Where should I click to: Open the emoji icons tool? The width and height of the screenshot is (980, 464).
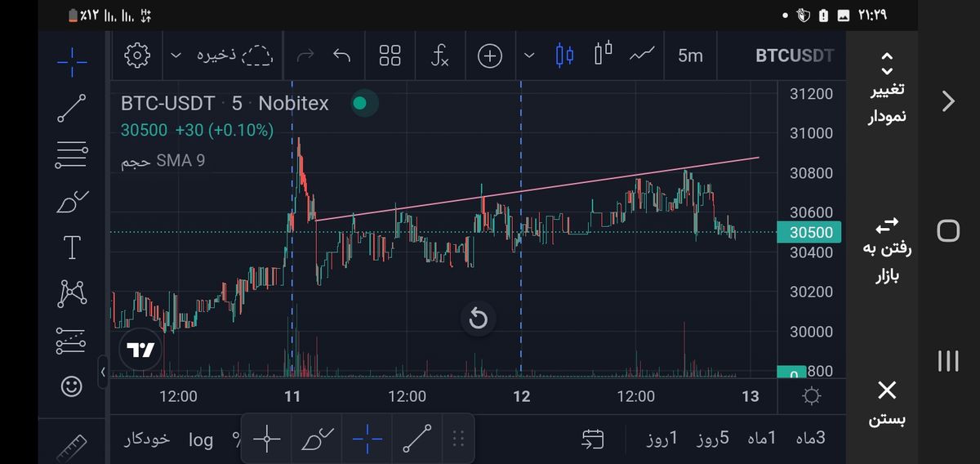click(72, 386)
